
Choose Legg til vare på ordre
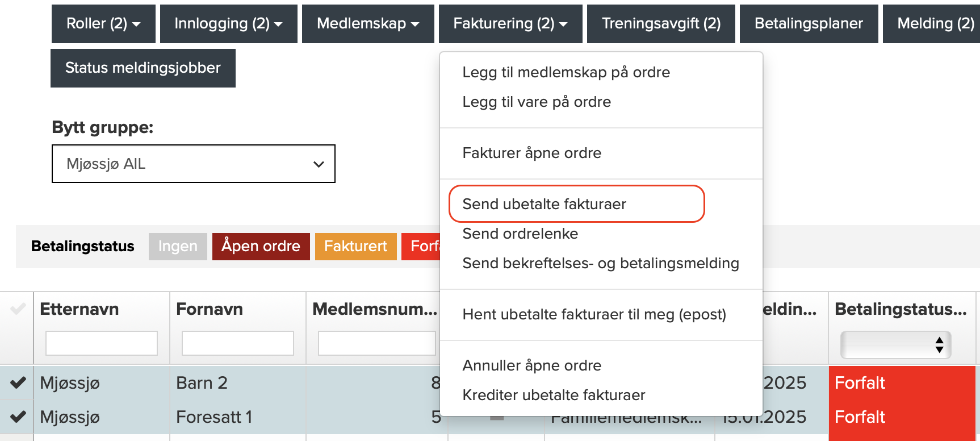(601, 102)
